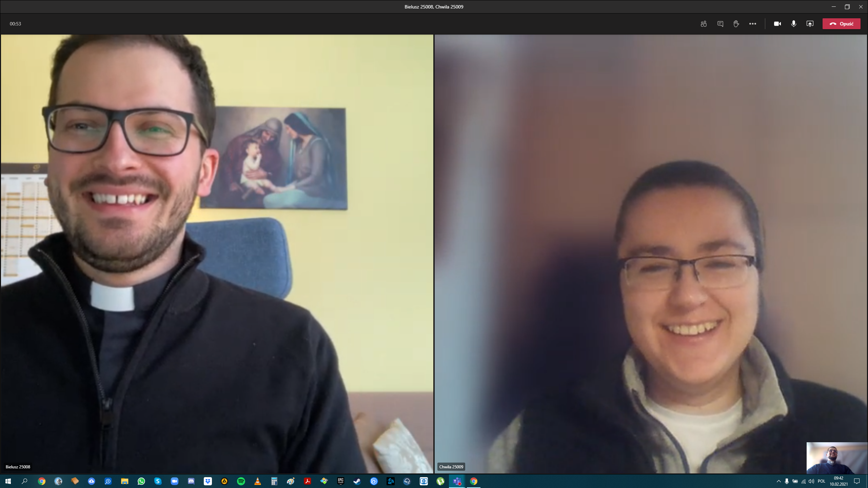Mute the microphone
Image resolution: width=868 pixels, height=488 pixels.
pyautogui.click(x=793, y=24)
